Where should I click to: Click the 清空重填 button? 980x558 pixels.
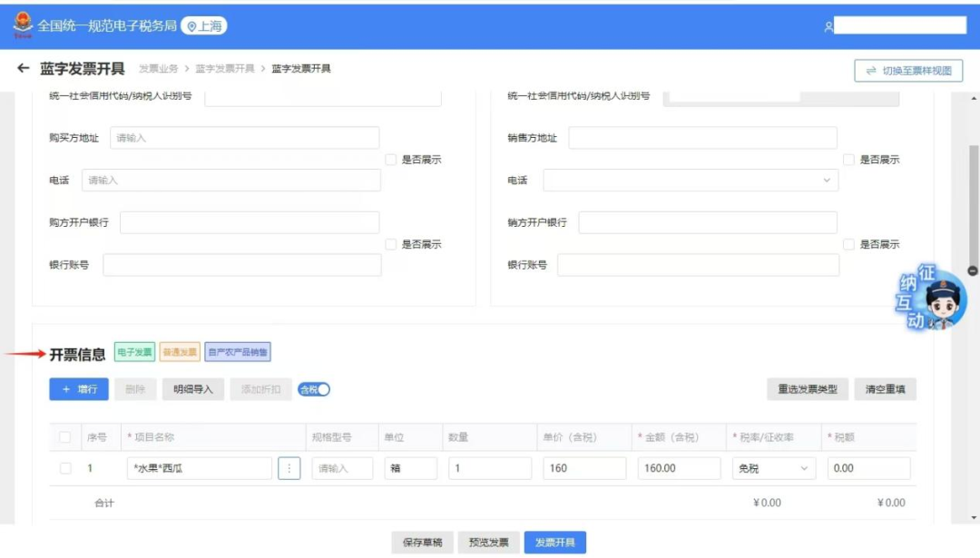pyautogui.click(x=885, y=389)
